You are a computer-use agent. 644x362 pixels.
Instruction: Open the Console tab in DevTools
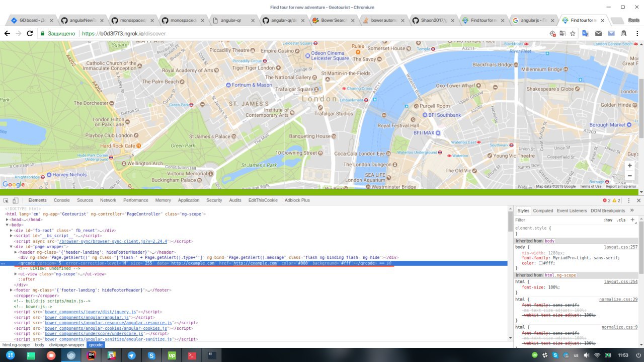pos(62,200)
